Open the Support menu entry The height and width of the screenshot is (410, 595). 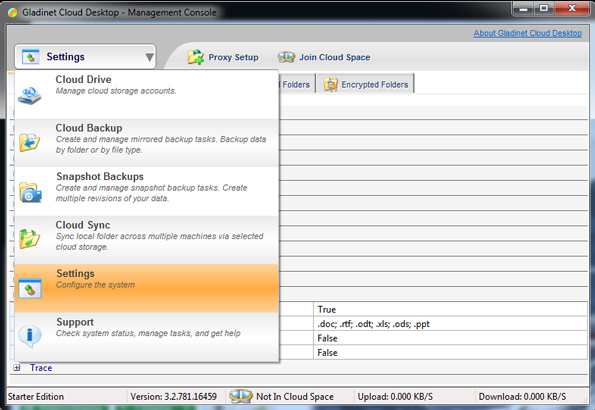click(146, 337)
